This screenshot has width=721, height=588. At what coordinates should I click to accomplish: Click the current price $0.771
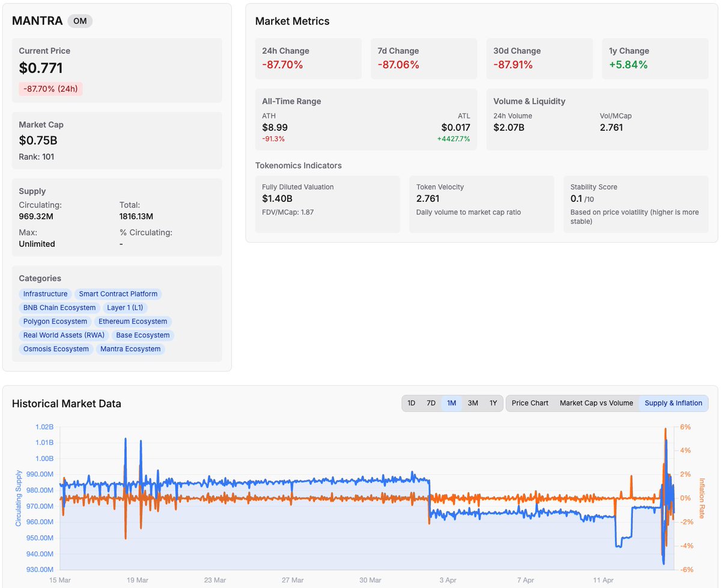(41, 68)
